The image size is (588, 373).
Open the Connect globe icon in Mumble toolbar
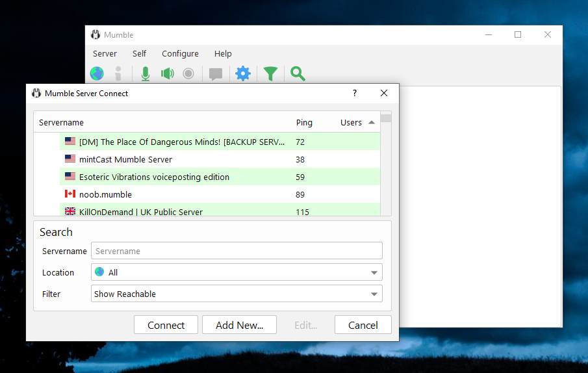tap(97, 73)
